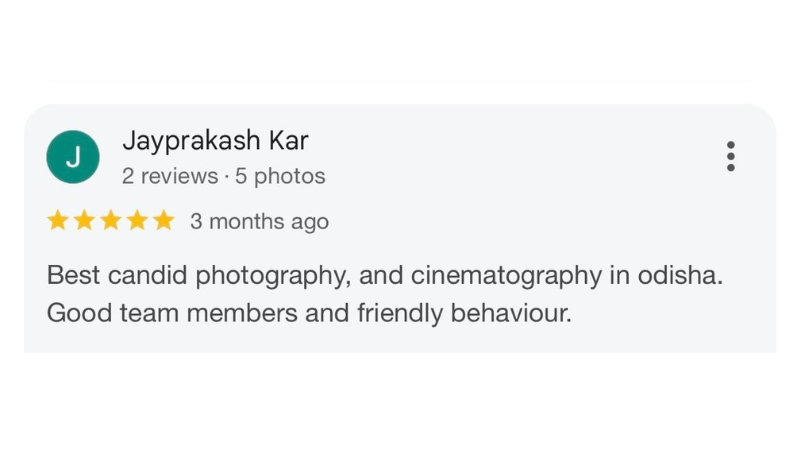Click the green J profile avatar
The width and height of the screenshot is (800, 450).
pyautogui.click(x=72, y=157)
